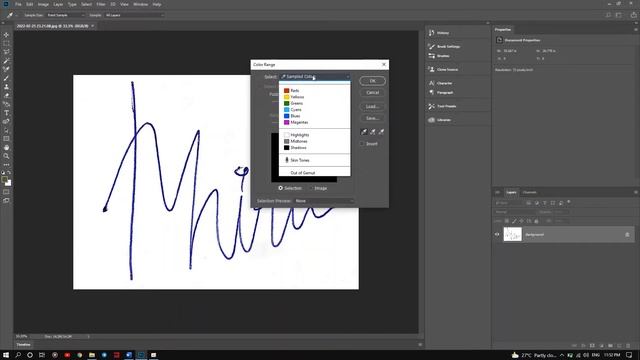Choose the Add to Sample eyedropper
Image resolution: width=640 pixels, height=360 pixels.
(x=372, y=132)
